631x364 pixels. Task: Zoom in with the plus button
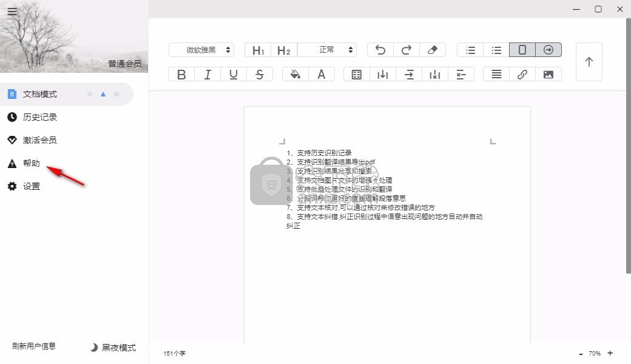click(x=610, y=353)
